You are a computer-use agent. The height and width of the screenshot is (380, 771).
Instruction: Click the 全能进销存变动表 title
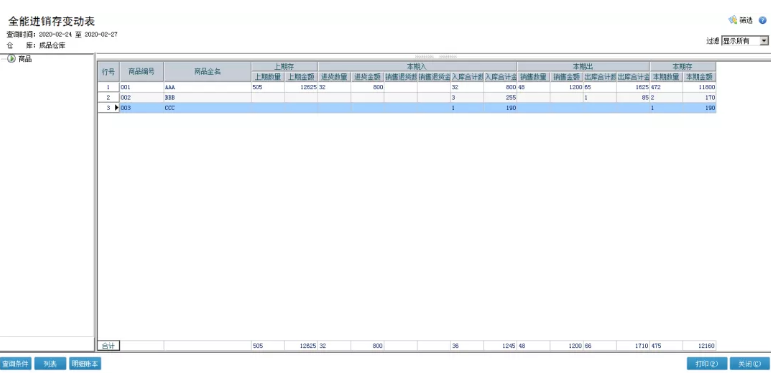click(52, 21)
